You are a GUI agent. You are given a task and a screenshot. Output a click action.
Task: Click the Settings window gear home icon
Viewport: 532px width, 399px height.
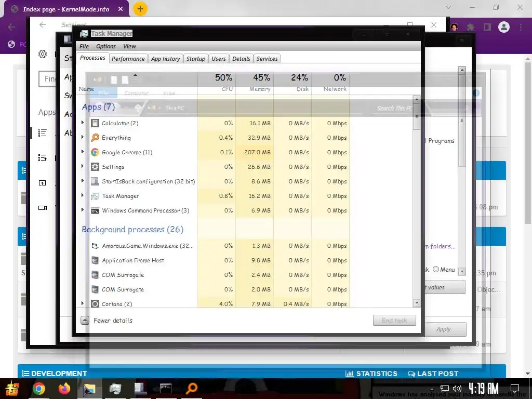click(43, 54)
